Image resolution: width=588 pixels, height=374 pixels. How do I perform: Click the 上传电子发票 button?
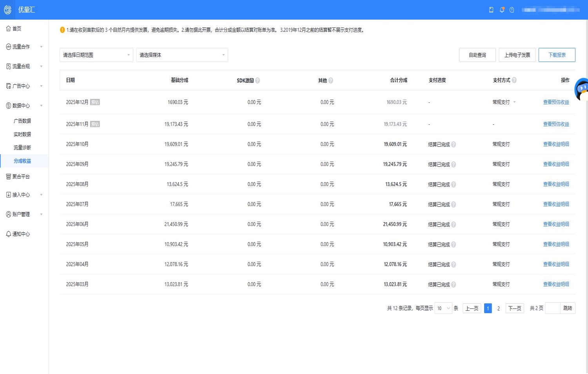(x=517, y=55)
